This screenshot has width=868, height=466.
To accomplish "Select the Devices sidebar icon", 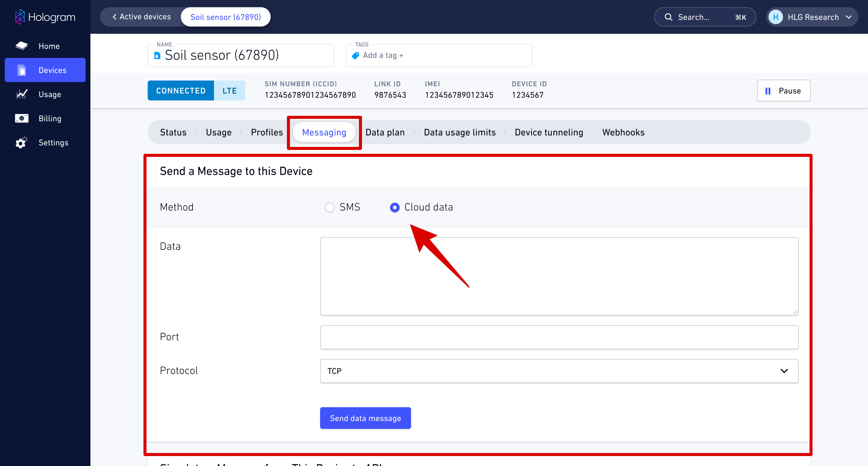I will 22,70.
